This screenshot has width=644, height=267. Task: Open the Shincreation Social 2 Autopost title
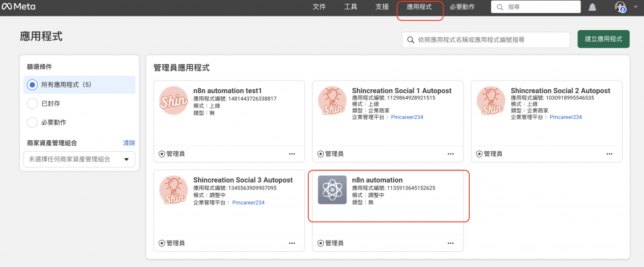pyautogui.click(x=560, y=91)
